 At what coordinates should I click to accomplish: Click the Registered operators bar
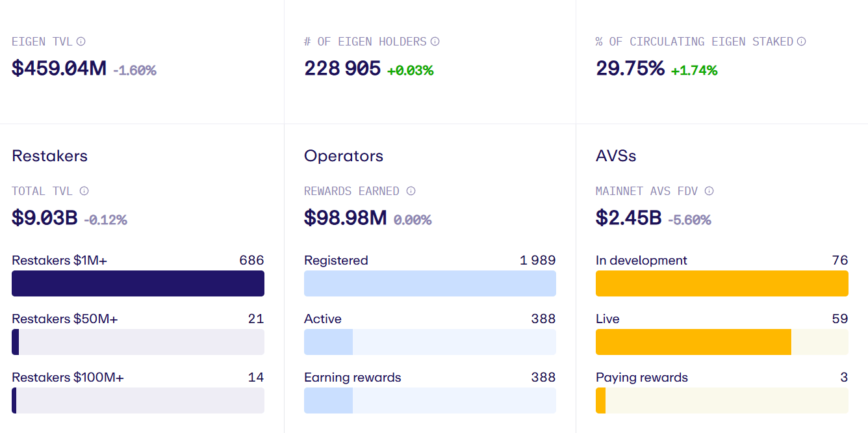pos(430,283)
